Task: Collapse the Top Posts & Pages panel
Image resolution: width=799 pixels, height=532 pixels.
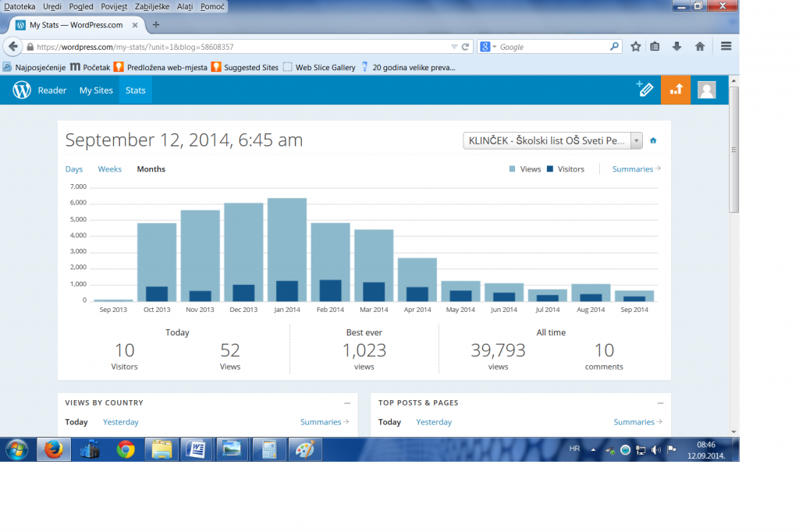Action: tap(659, 403)
